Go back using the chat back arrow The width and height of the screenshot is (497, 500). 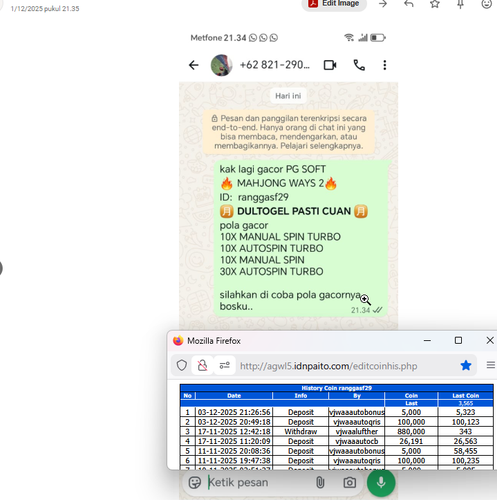click(x=194, y=65)
